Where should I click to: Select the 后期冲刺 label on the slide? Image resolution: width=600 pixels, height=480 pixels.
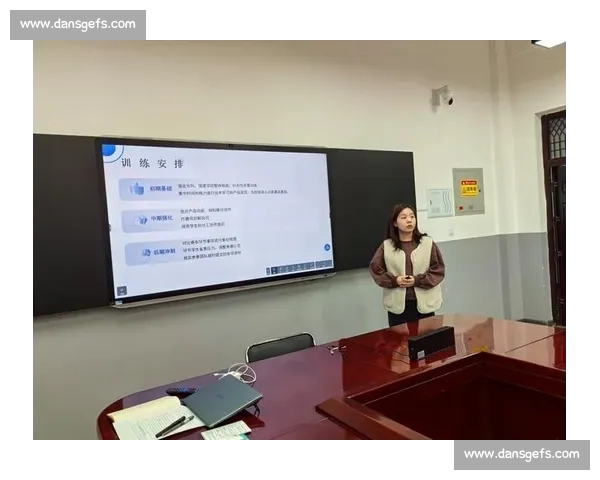coord(164,252)
